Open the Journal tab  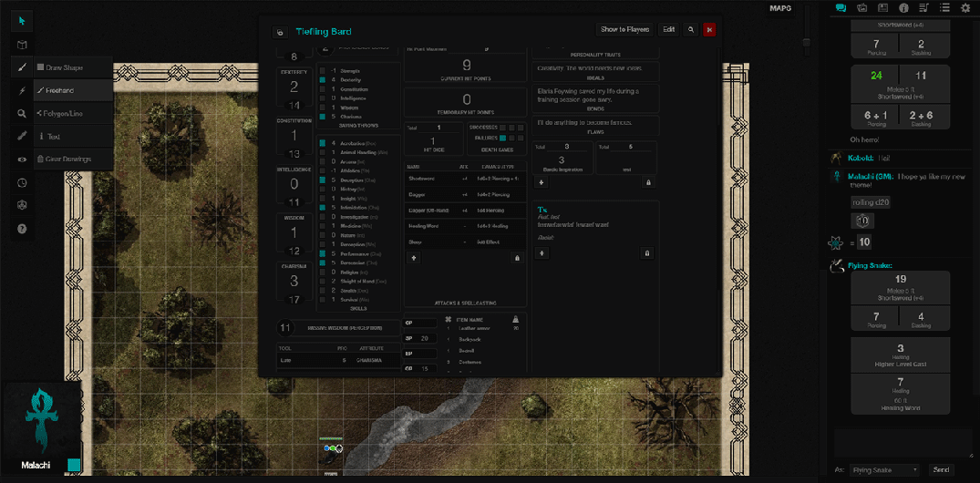tap(882, 8)
